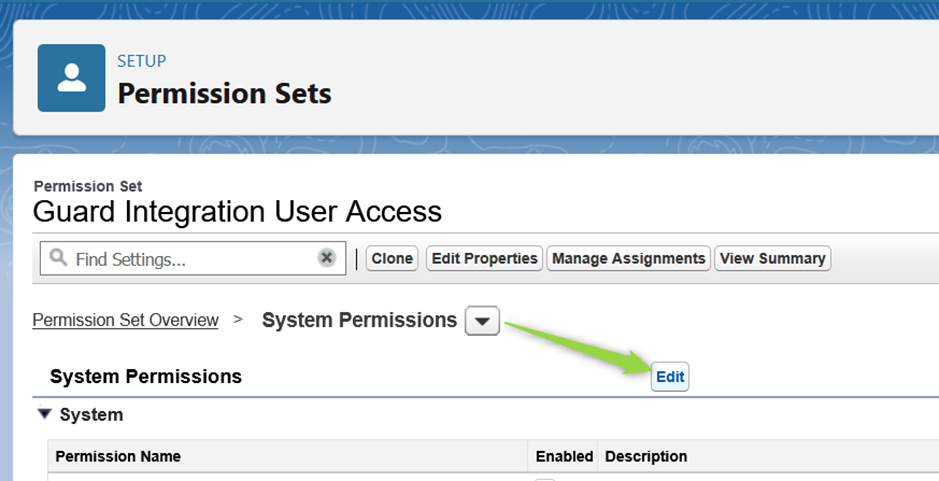Collapse the System section triangle
The width and height of the screenshot is (939, 481).
coord(44,414)
